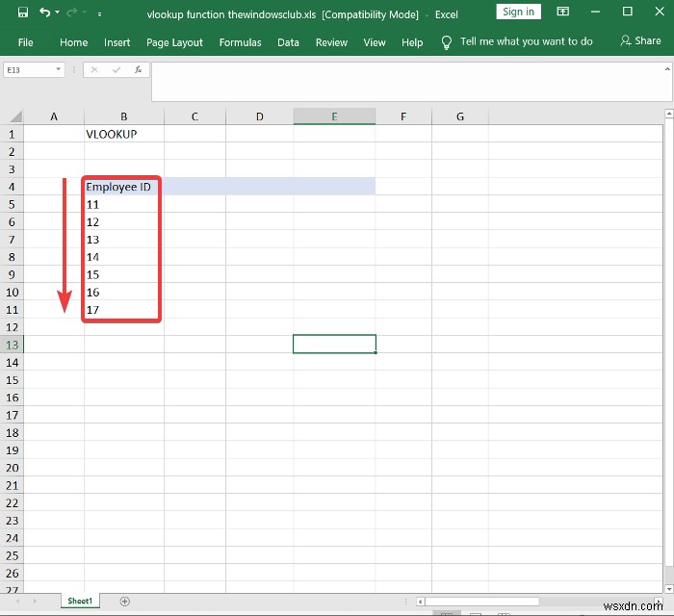Click cell with value 14
The width and height of the screenshot is (674, 616).
click(x=124, y=257)
